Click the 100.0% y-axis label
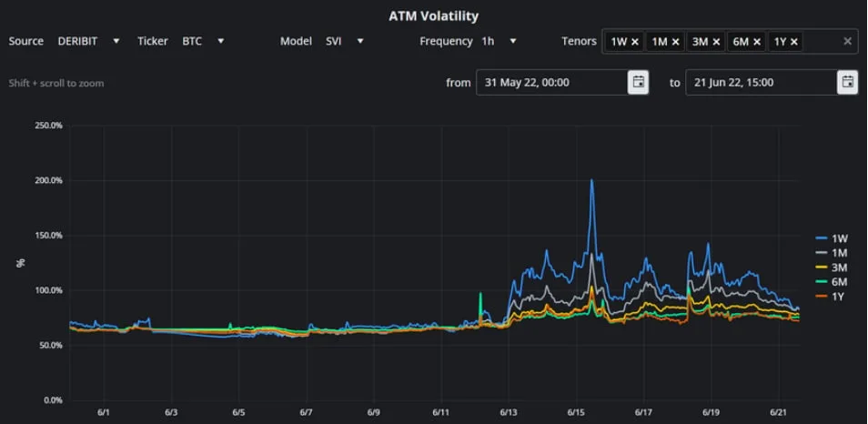This screenshot has width=868, height=424. 49,290
